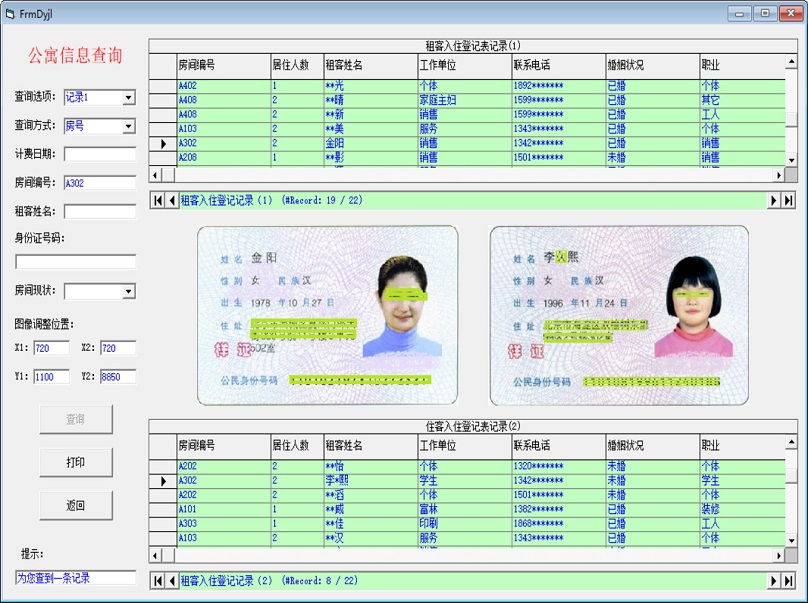Click the lower grid horizontal scrollbar track
The width and height of the screenshot is (808, 603).
(x=474, y=555)
